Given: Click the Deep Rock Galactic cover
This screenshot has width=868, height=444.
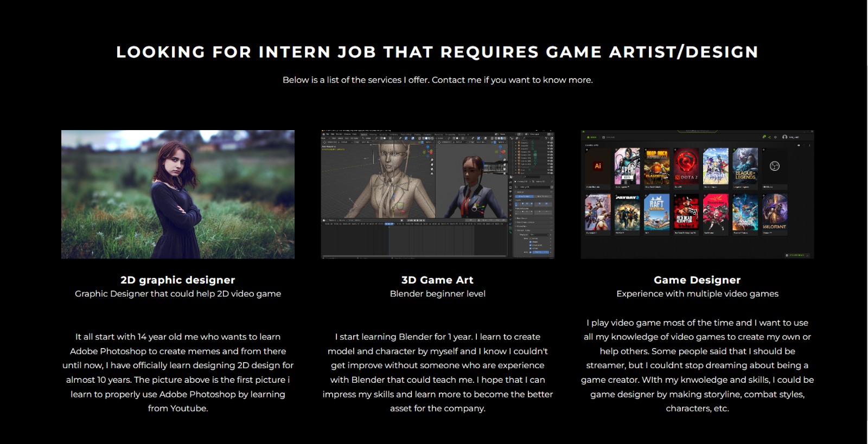Looking at the screenshot, I should coord(656,166).
